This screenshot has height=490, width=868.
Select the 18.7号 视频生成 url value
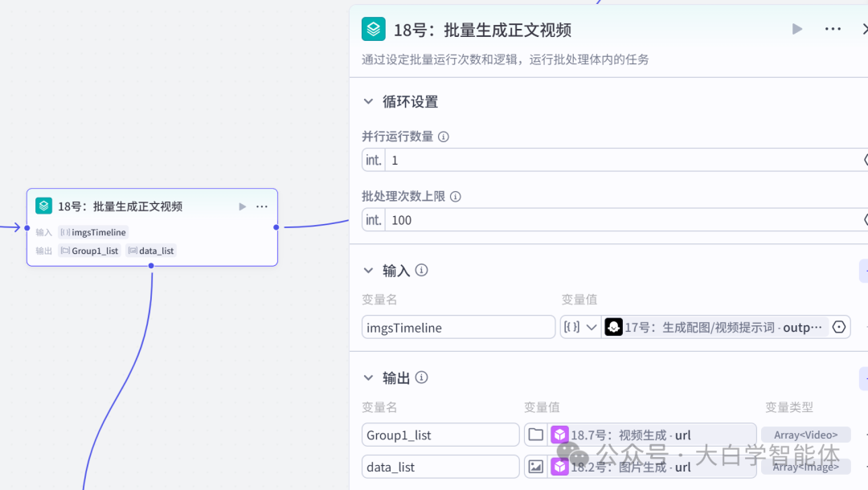tap(652, 435)
